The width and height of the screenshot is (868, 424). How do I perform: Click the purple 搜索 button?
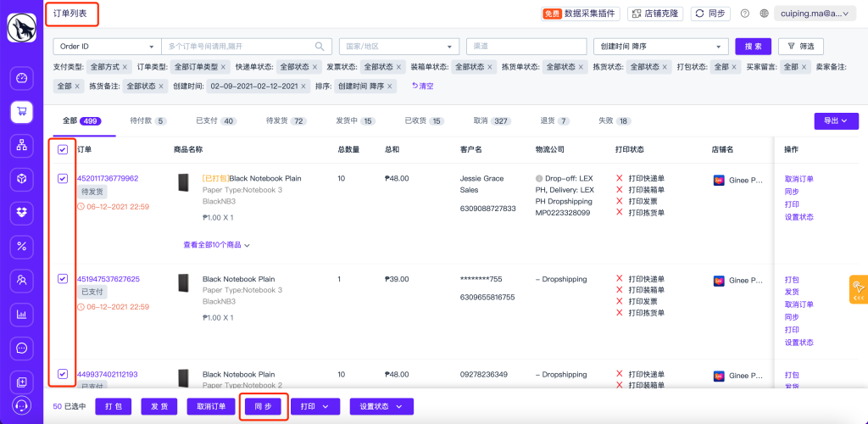tap(753, 47)
